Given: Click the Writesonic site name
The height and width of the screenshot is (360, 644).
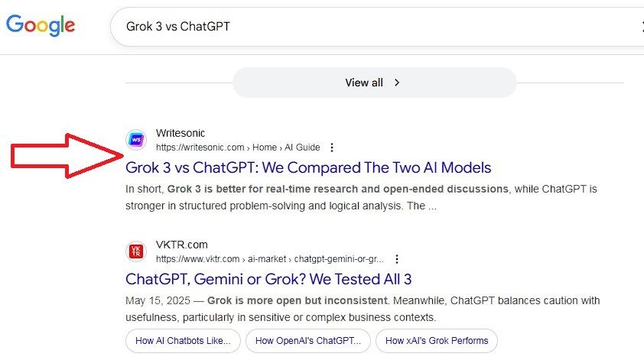Looking at the screenshot, I should (x=181, y=133).
